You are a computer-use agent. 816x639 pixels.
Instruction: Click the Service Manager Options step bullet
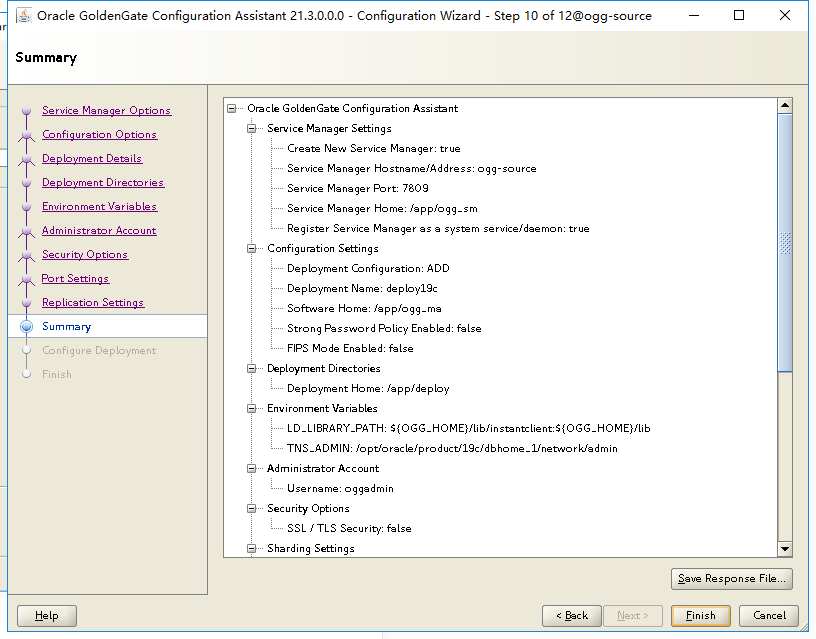(27, 110)
